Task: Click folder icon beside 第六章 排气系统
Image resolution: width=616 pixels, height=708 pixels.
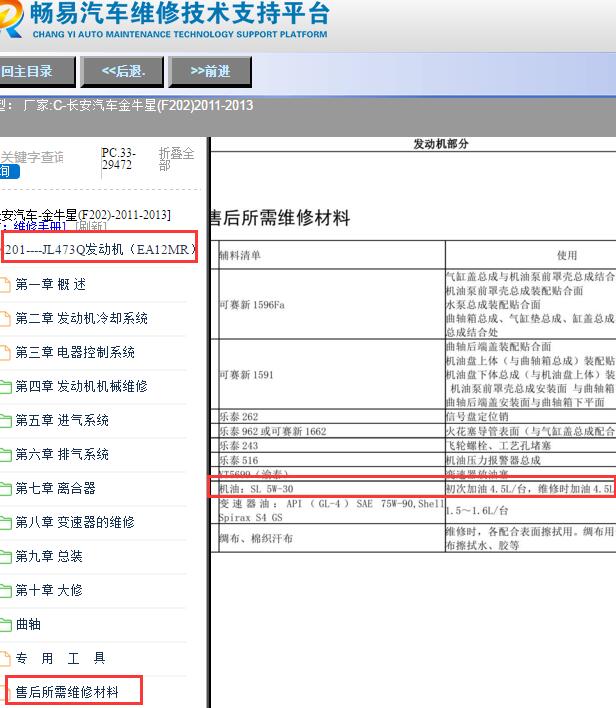Action: coord(5,455)
